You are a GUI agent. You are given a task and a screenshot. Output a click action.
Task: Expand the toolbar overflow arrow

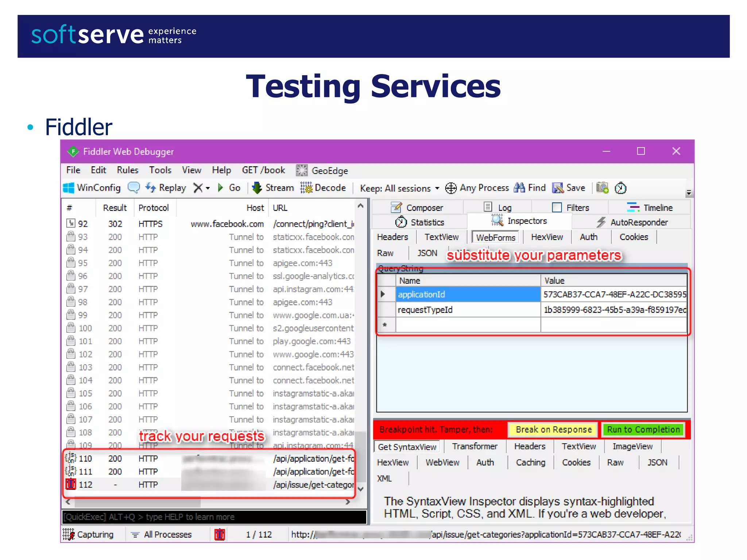[x=689, y=192]
